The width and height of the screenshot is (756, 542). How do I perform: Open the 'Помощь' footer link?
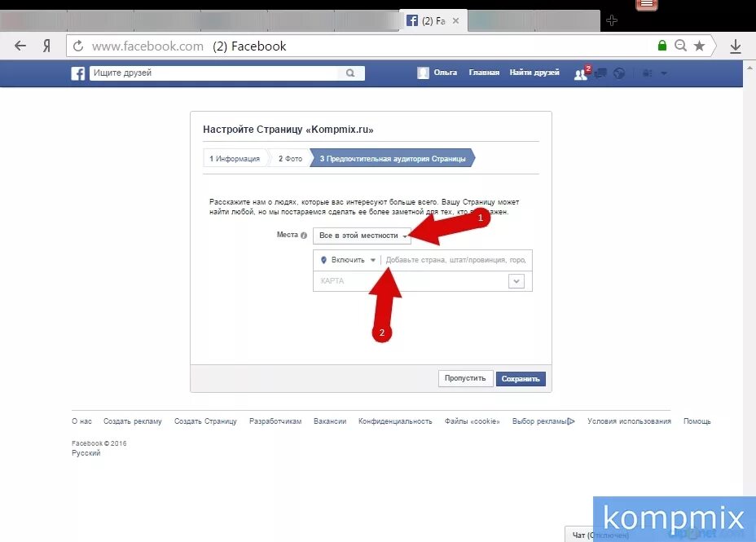[697, 421]
